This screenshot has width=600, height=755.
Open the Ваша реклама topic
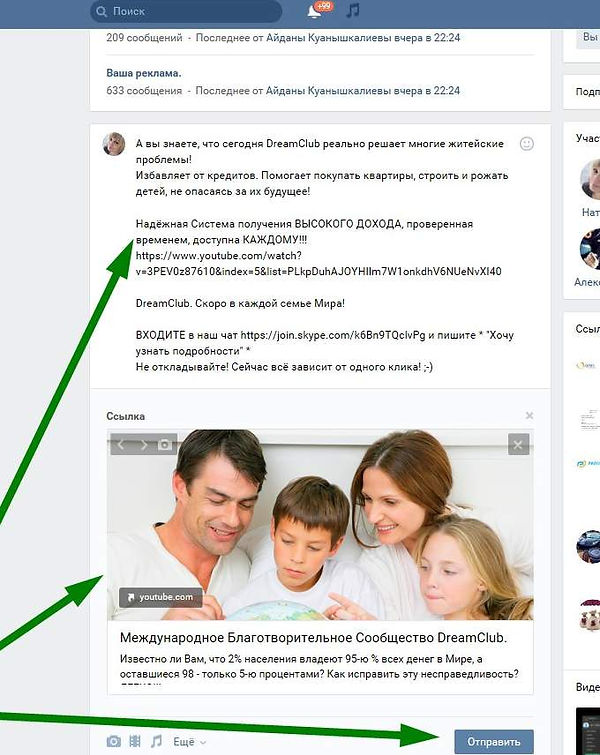(x=143, y=73)
